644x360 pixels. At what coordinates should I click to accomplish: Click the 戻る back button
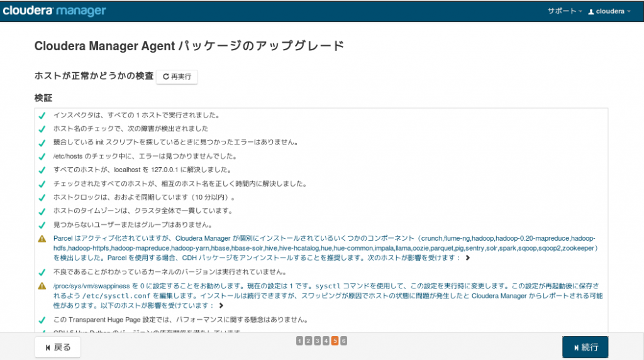57,347
